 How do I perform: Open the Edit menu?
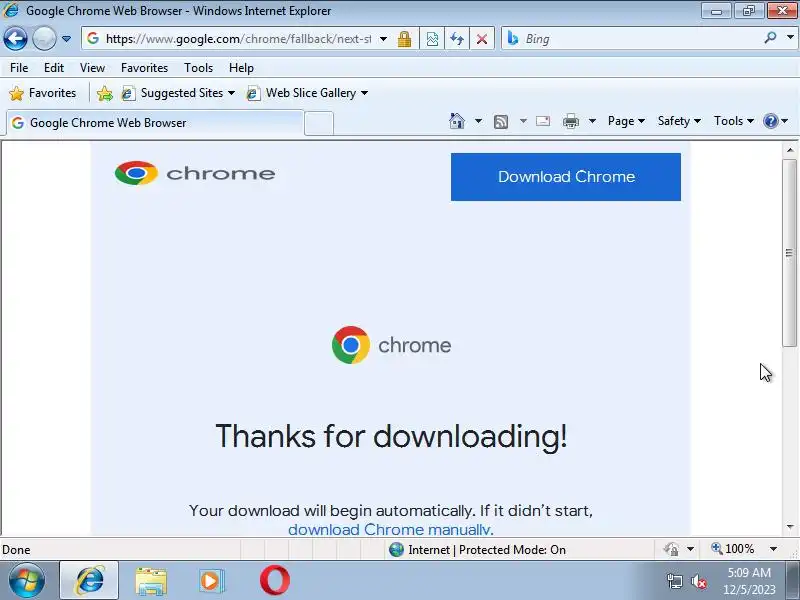click(54, 68)
